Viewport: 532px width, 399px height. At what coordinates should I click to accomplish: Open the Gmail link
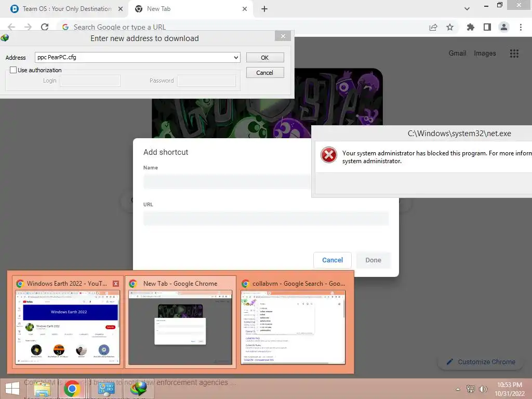457,54
